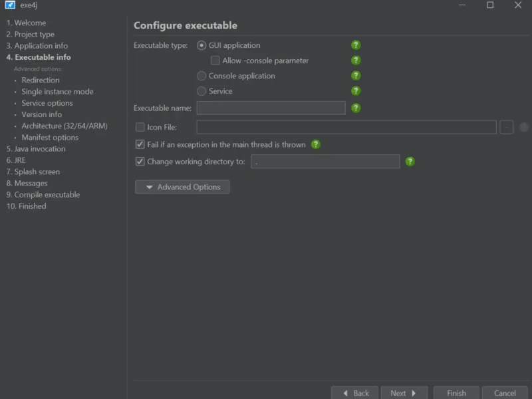This screenshot has height=399, width=532.
Task: Open help for main thread exception option
Action: 315,144
